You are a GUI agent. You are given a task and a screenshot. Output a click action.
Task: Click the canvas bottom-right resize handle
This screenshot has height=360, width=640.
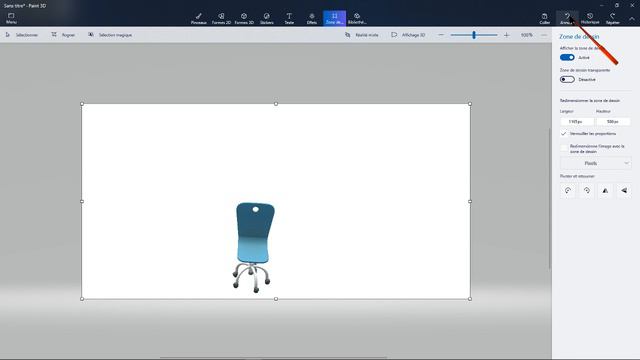point(470,299)
